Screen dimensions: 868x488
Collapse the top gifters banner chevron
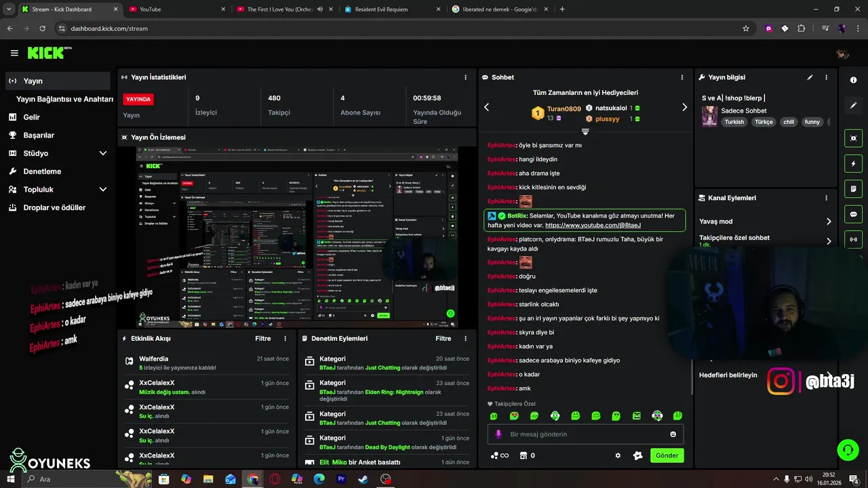click(x=585, y=131)
